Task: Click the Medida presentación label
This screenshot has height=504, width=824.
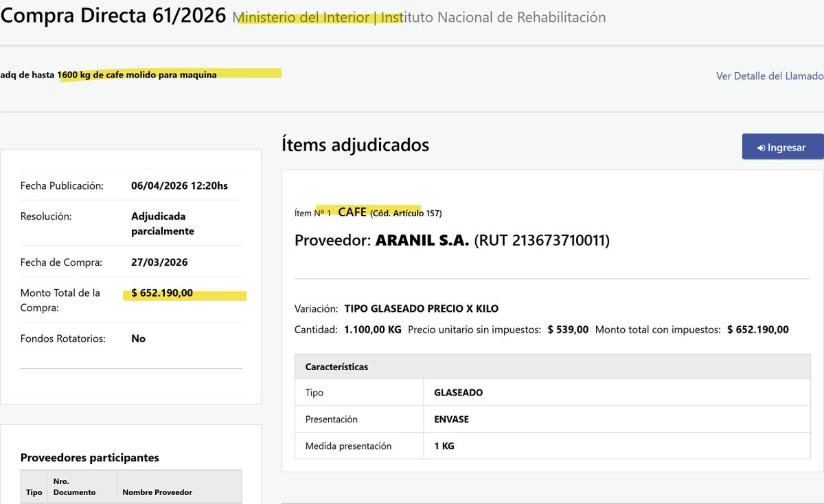Action: [x=348, y=446]
